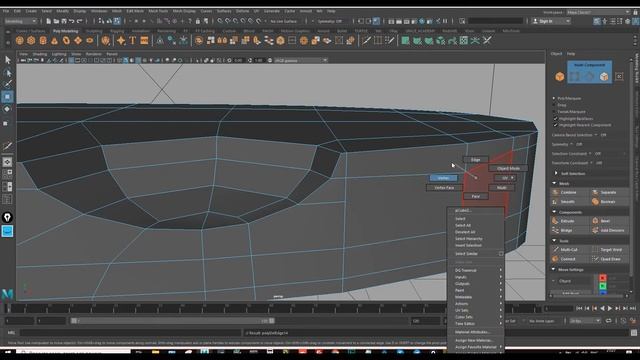Viewport: 640px width, 360px height.
Task: Choose Vertex in the marking menu
Action: (x=443, y=178)
